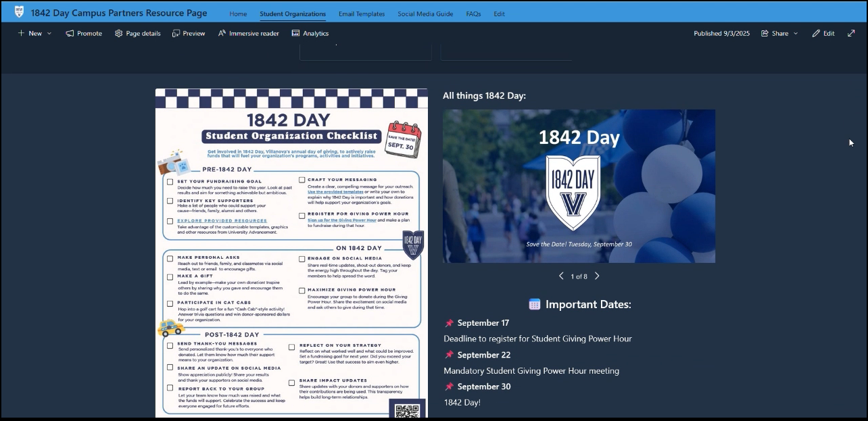Viewport: 868px width, 421px height.
Task: Expand page to full screen
Action: [851, 33]
